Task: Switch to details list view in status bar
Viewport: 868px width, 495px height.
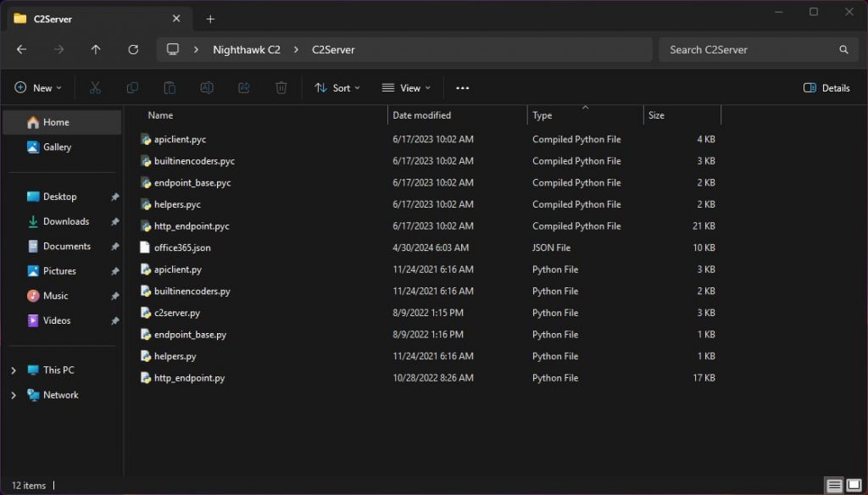Action: [835, 485]
